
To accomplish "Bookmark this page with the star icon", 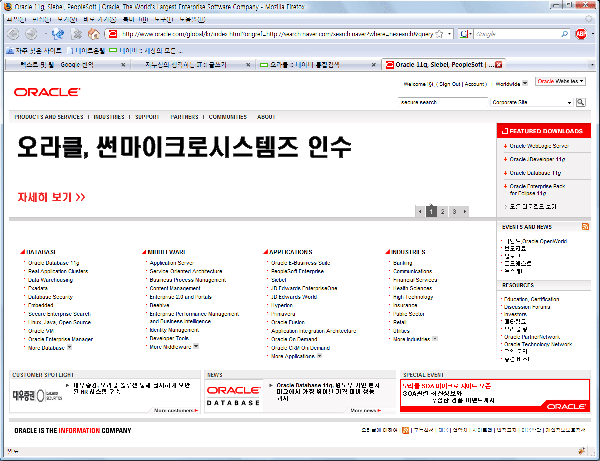I will coord(440,34).
